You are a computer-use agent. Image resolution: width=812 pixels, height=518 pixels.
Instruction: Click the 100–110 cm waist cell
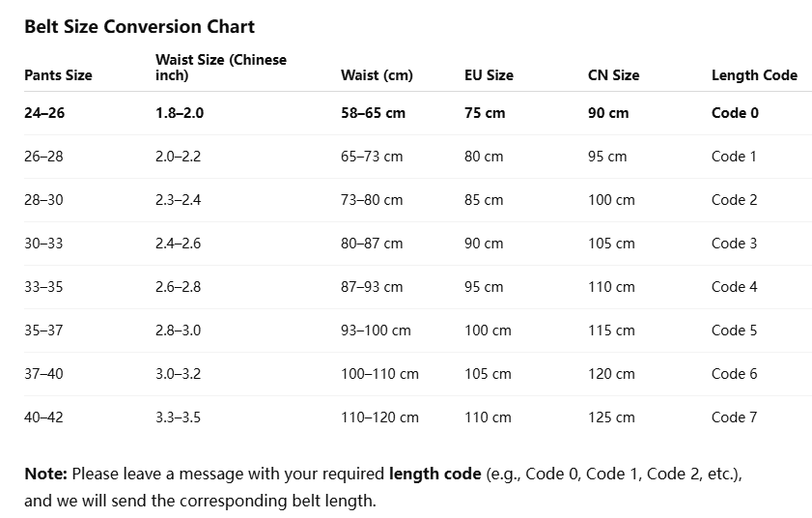tap(379, 374)
